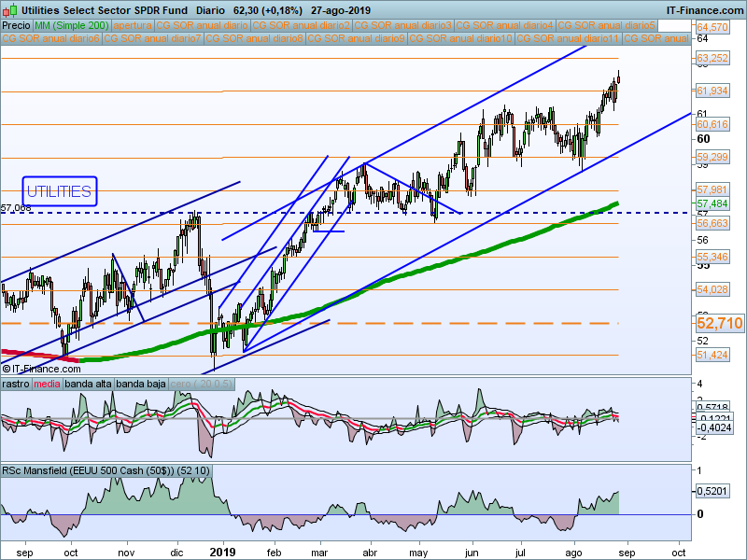The width and height of the screenshot is (747, 560).
Task: Click the candlestick chart icon beside the title
Action: coord(9,9)
